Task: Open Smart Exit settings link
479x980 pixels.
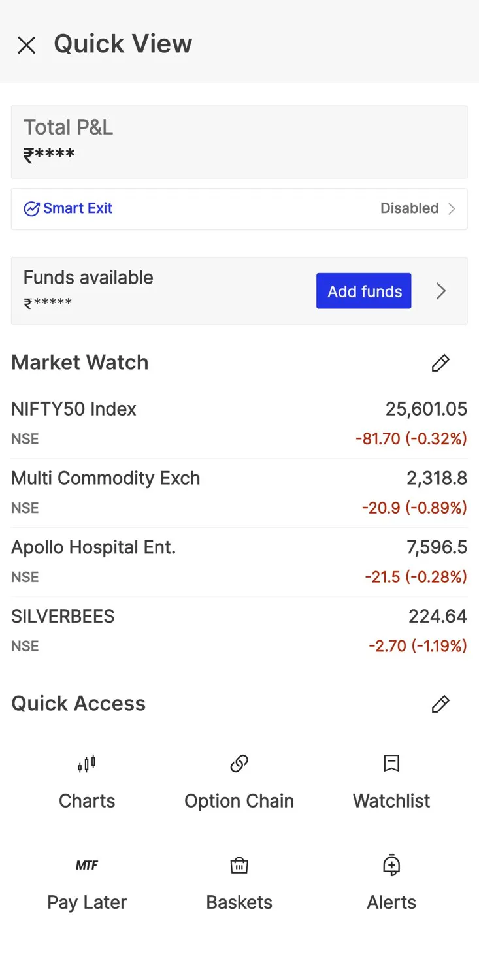Action: 78,208
